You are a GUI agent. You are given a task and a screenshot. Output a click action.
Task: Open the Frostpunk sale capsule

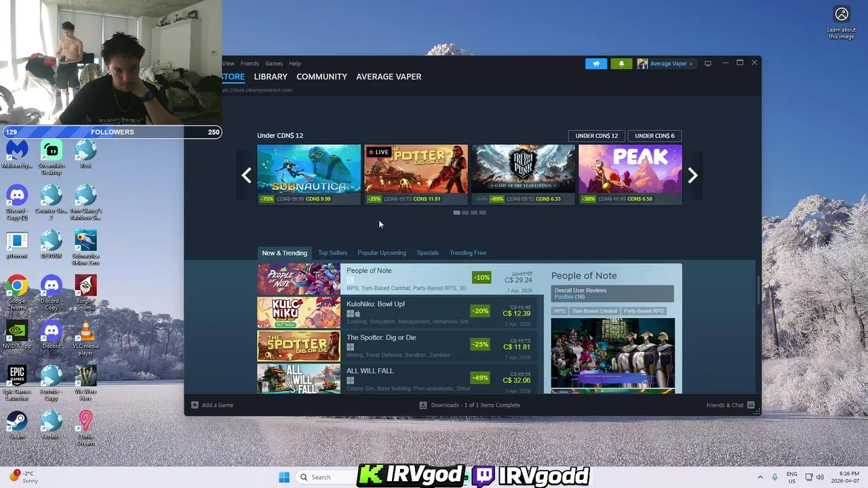point(523,174)
